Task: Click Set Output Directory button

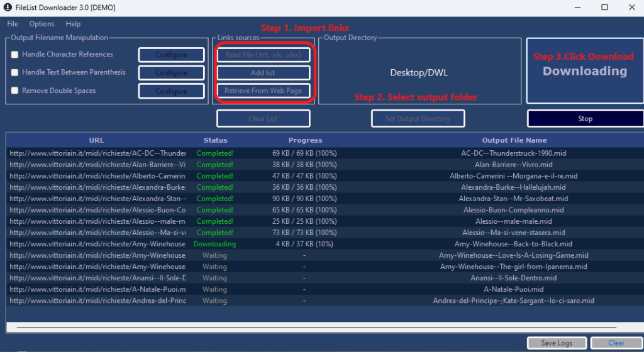Action: 418,119
